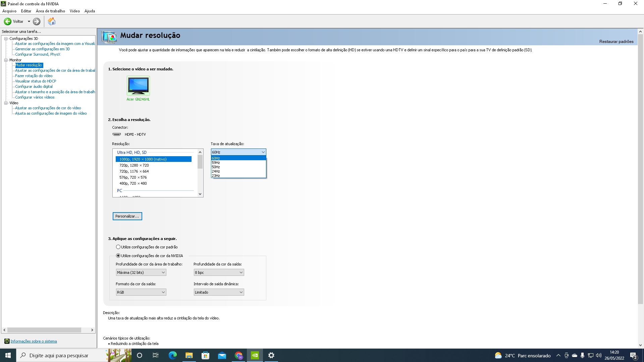Open Task View on the taskbar
Screen dimensions: 644x362
pyautogui.click(x=156, y=355)
